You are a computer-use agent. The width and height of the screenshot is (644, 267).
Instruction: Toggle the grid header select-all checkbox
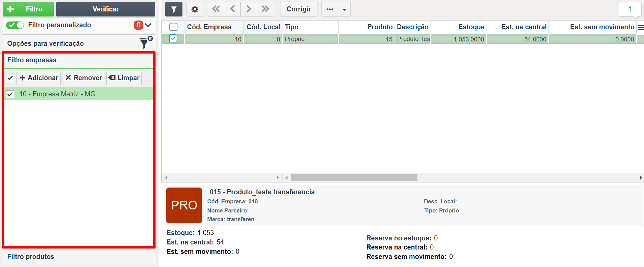pyautogui.click(x=173, y=27)
